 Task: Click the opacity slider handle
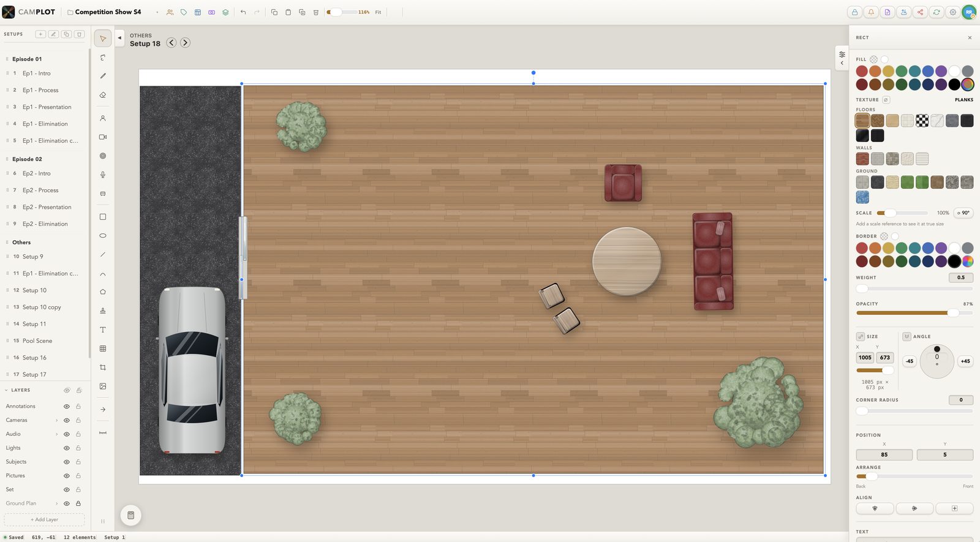pyautogui.click(x=953, y=313)
